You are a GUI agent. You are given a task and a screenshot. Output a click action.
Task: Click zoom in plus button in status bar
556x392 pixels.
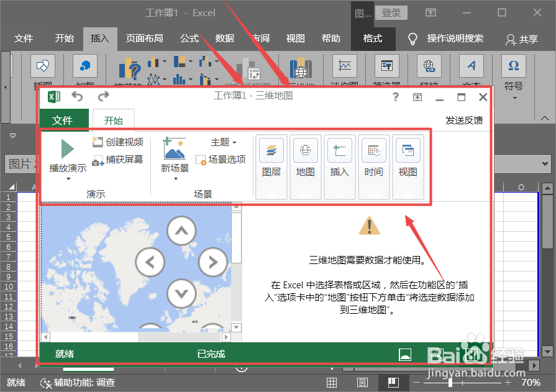508,383
